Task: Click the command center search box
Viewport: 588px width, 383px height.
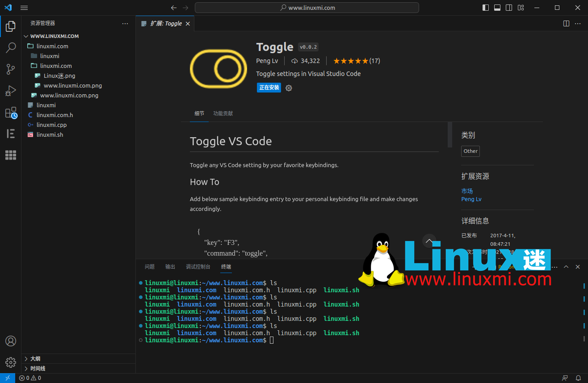Action: tap(307, 8)
